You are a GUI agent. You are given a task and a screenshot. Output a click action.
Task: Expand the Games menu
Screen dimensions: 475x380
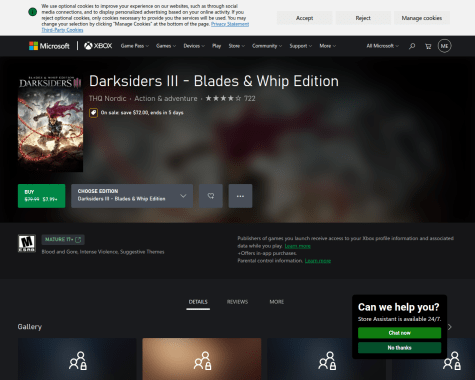click(x=166, y=46)
